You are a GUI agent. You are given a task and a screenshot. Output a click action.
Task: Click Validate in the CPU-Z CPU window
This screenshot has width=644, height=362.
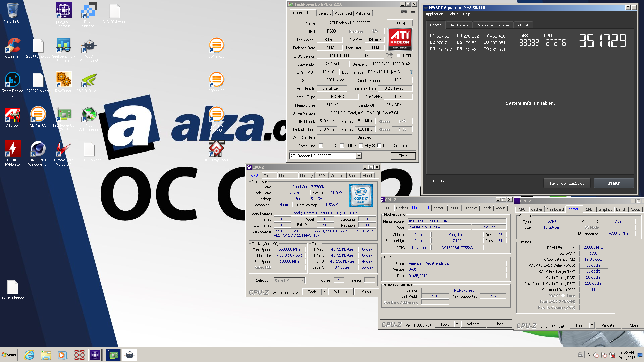[340, 292]
